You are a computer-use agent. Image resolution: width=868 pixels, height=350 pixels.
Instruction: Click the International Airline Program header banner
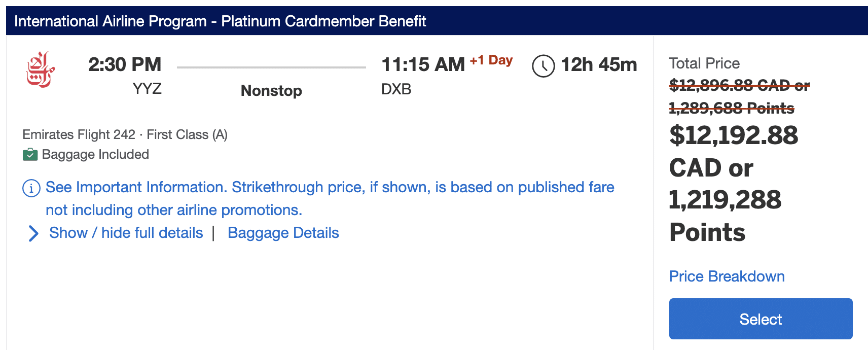[220, 21]
